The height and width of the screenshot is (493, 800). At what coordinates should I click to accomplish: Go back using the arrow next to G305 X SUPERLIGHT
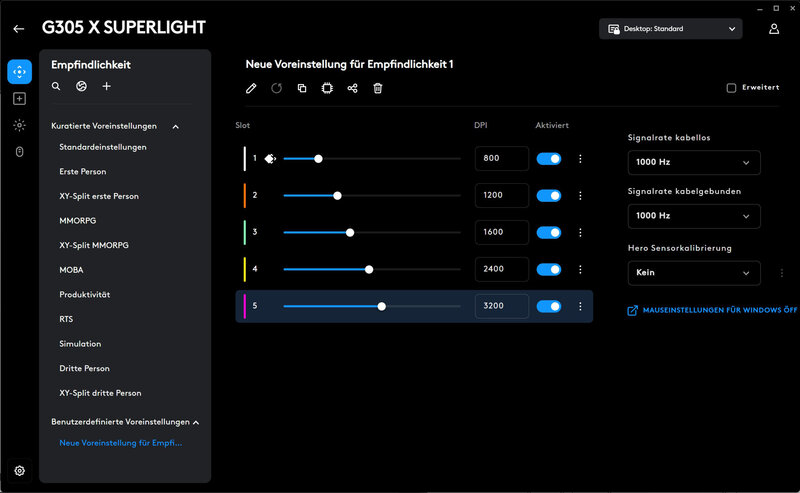pyautogui.click(x=19, y=29)
